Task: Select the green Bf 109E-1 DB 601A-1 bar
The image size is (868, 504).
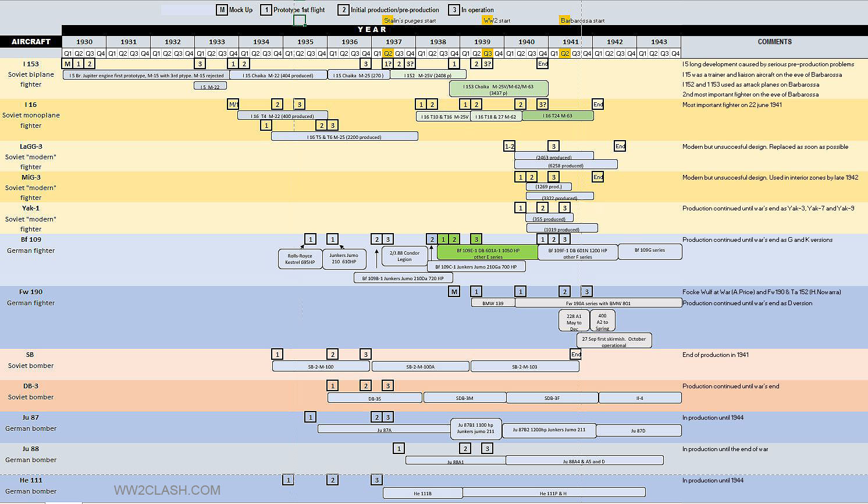Action: pos(488,253)
